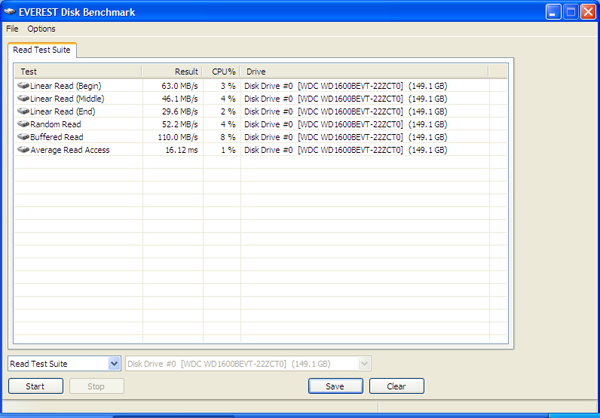Select the Linear Read (End) row label
600x418 pixels.
click(63, 111)
